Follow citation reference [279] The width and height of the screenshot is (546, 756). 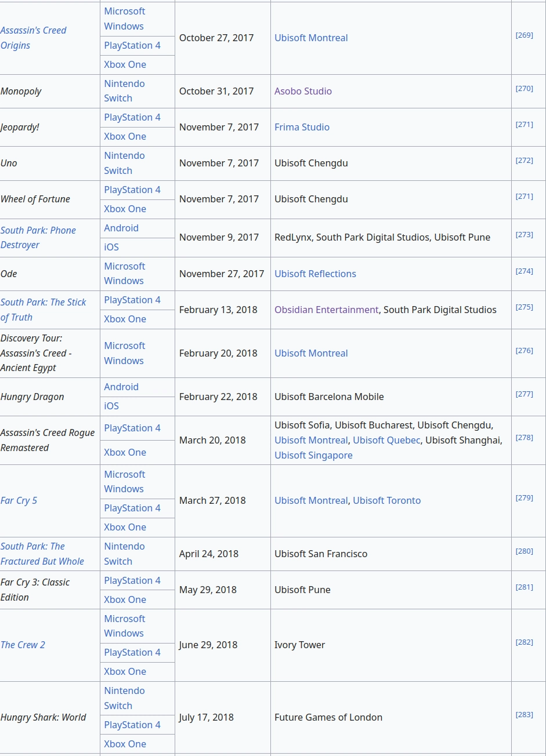pyautogui.click(x=524, y=498)
